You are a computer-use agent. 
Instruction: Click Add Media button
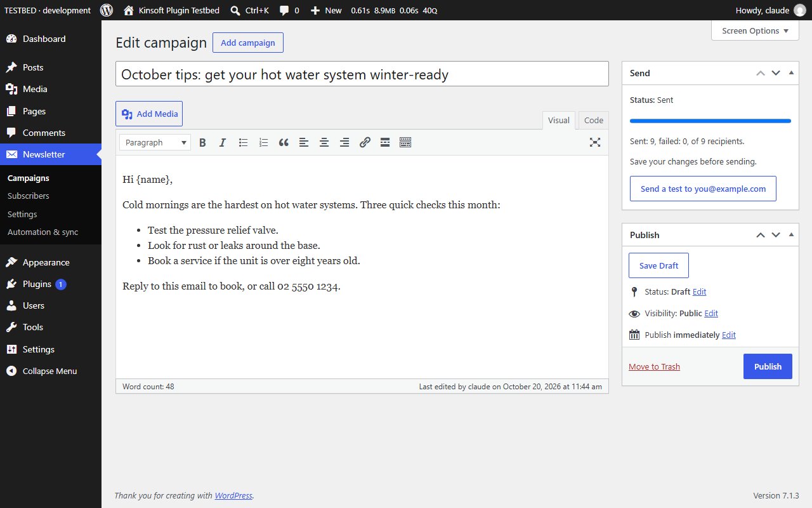(149, 114)
